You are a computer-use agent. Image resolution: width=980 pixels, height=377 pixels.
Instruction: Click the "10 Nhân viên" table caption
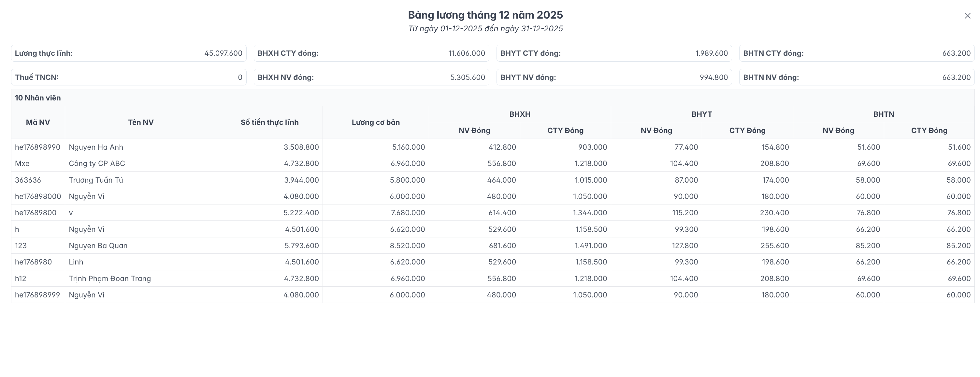[38, 98]
